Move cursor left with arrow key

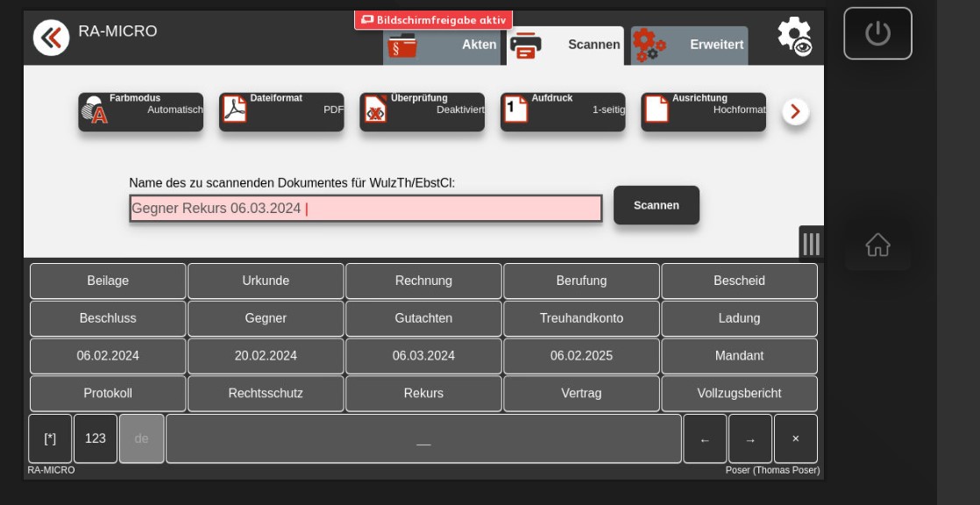[705, 438]
